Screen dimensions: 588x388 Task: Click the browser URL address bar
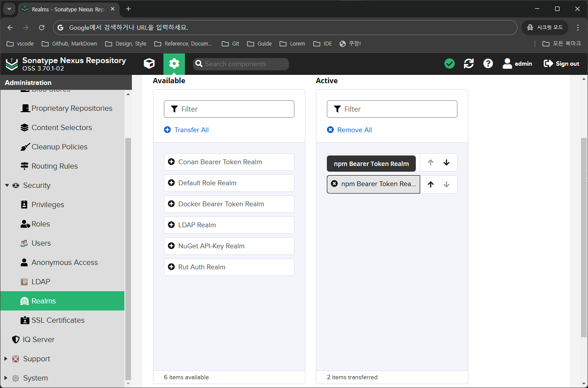click(285, 27)
